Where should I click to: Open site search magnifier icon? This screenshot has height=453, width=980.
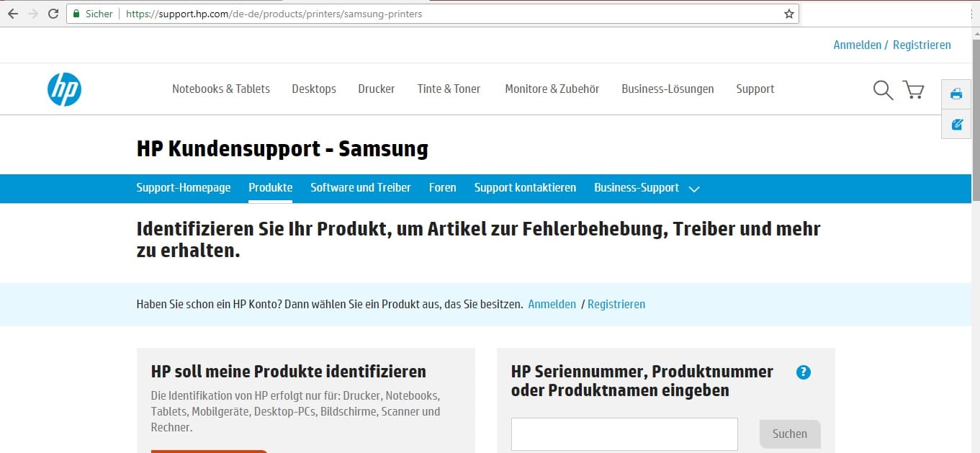click(x=883, y=90)
